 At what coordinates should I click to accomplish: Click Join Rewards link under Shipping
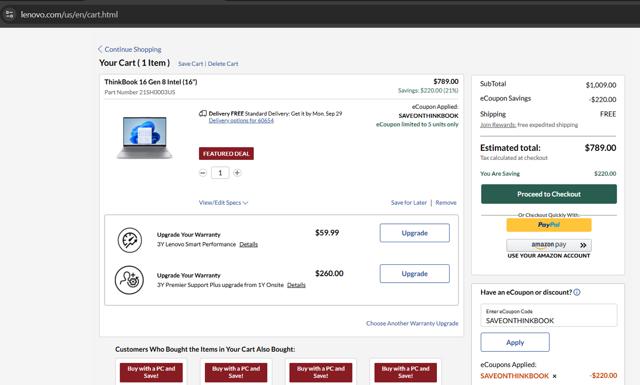(498, 125)
